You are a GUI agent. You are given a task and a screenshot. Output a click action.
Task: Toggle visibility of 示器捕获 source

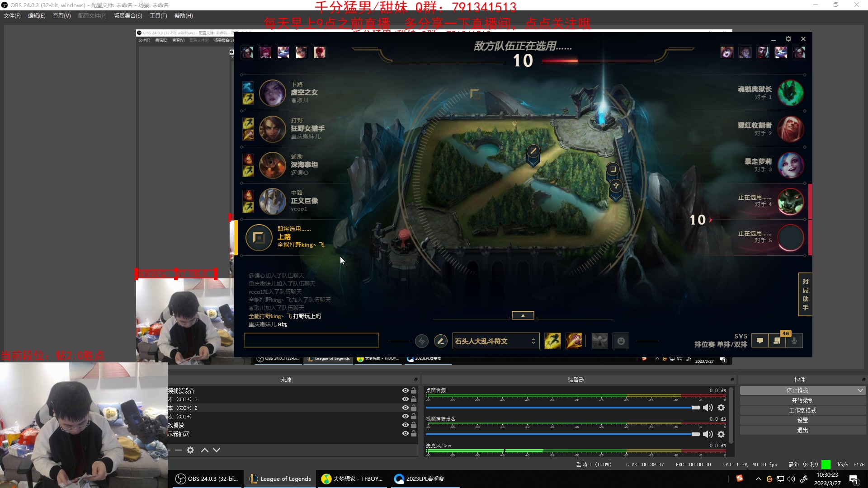point(406,434)
